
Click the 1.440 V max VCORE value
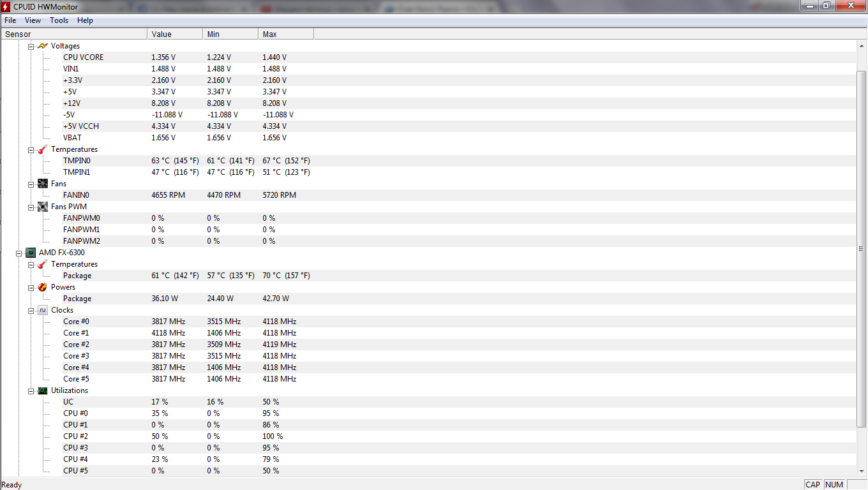274,57
